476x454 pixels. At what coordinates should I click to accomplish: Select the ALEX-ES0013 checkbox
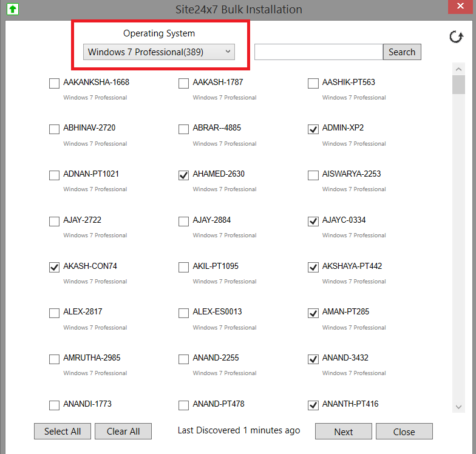pyautogui.click(x=183, y=313)
